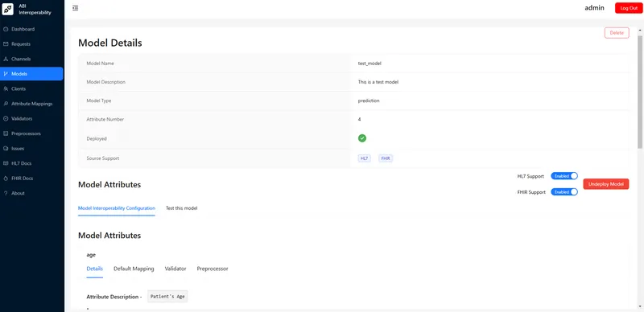
Task: Click the Delete button
Action: [617, 33]
